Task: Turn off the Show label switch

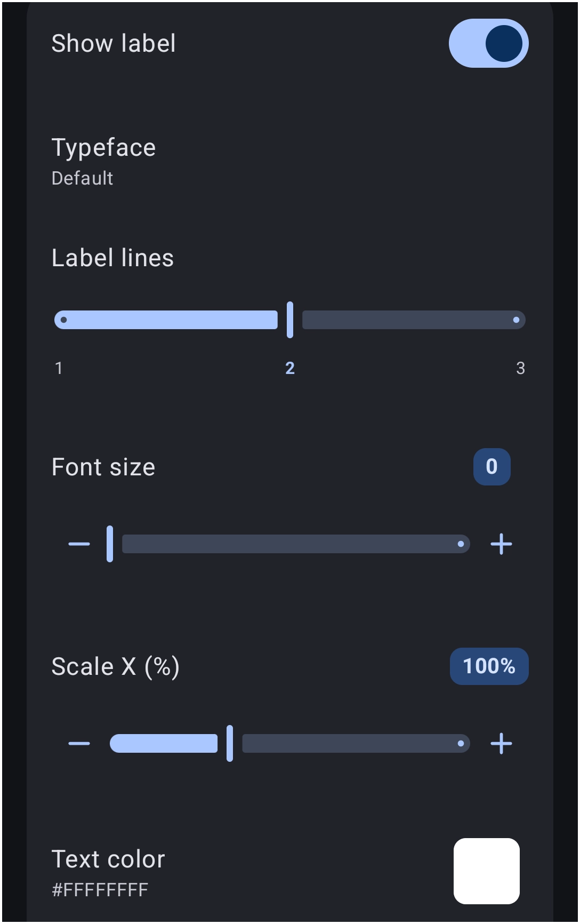Action: point(488,43)
